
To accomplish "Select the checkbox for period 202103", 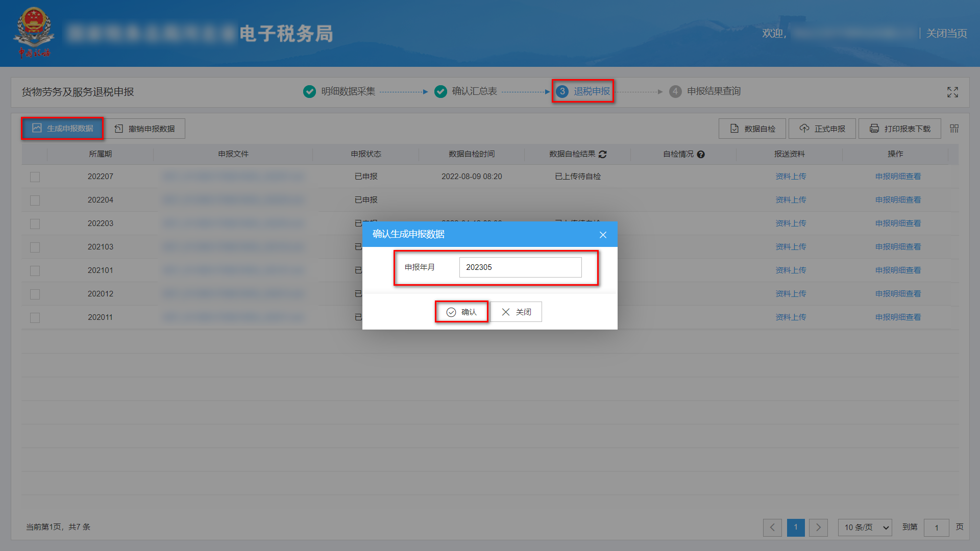I will pyautogui.click(x=35, y=247).
